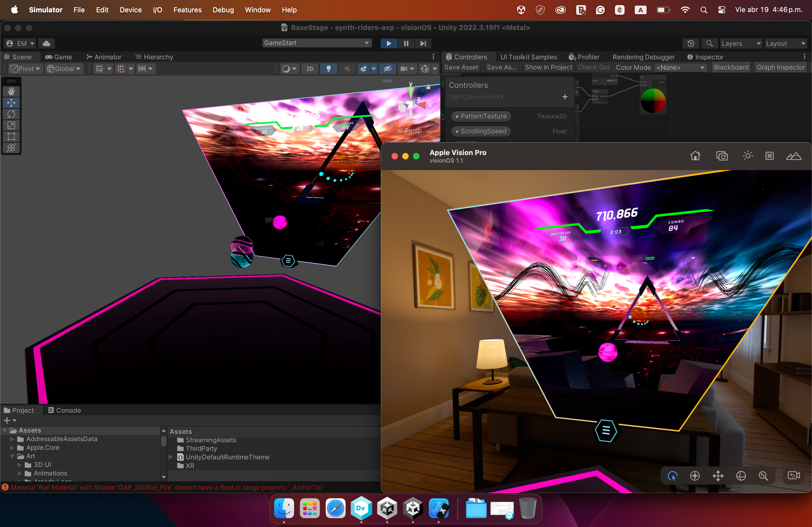This screenshot has height=527, width=812.
Task: Toggle Graph Inspector panel
Action: (x=780, y=67)
